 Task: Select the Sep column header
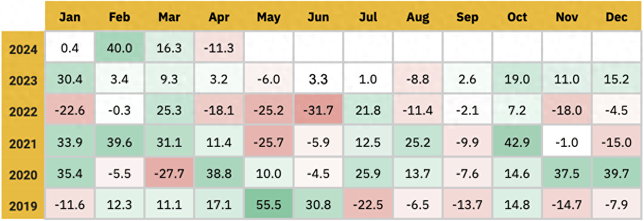(467, 17)
